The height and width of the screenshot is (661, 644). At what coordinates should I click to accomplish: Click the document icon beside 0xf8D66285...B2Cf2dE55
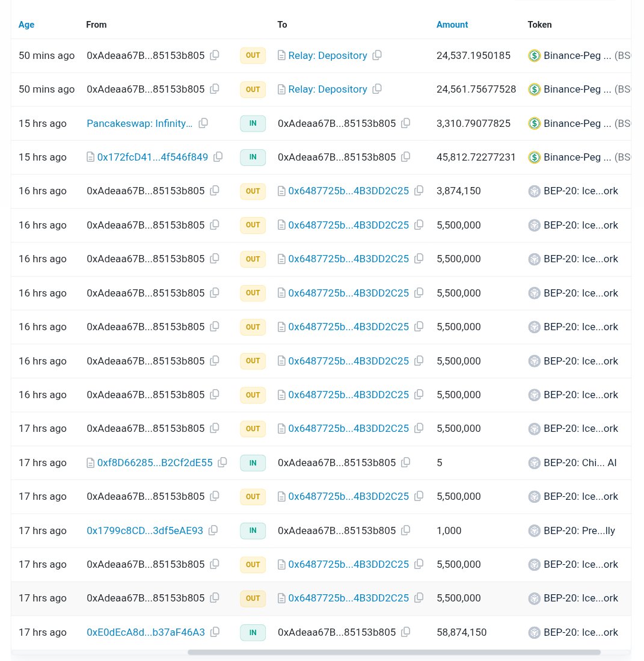(91, 463)
